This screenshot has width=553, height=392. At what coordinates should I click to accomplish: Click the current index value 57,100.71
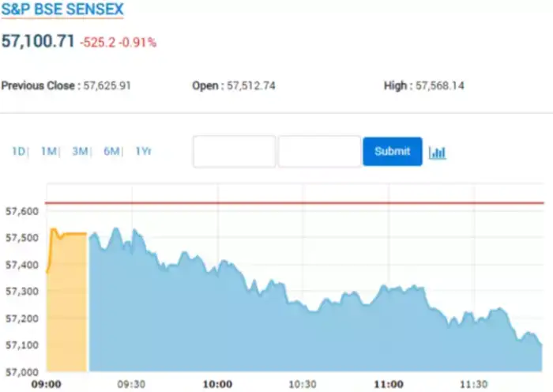pos(38,41)
